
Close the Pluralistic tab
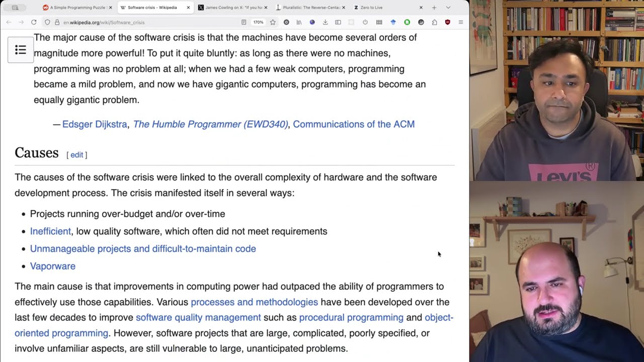[344, 8]
